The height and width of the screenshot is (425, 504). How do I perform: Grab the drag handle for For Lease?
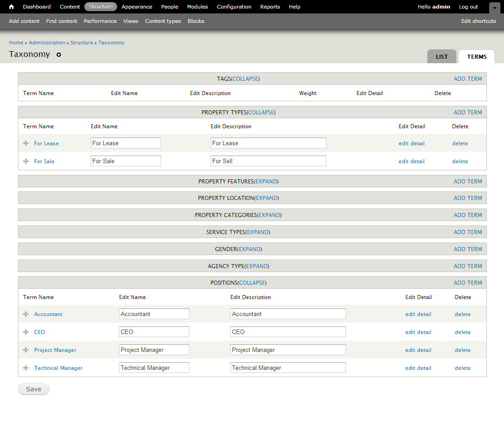click(x=26, y=143)
